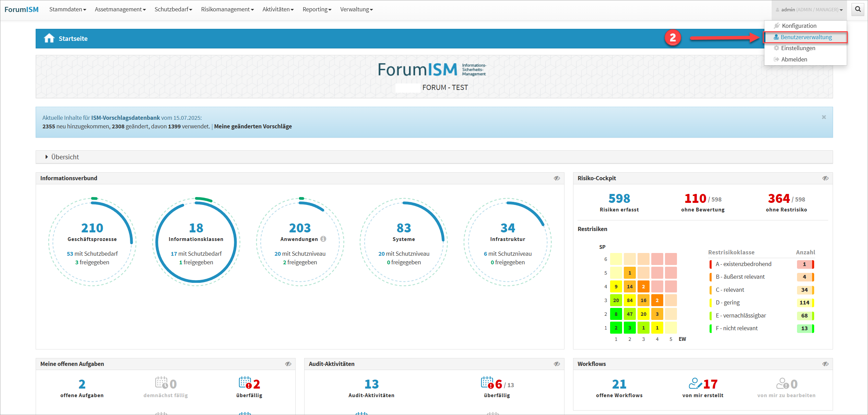Select Benutzerverwaltung from the admin menu
868x415 pixels.
(x=806, y=37)
